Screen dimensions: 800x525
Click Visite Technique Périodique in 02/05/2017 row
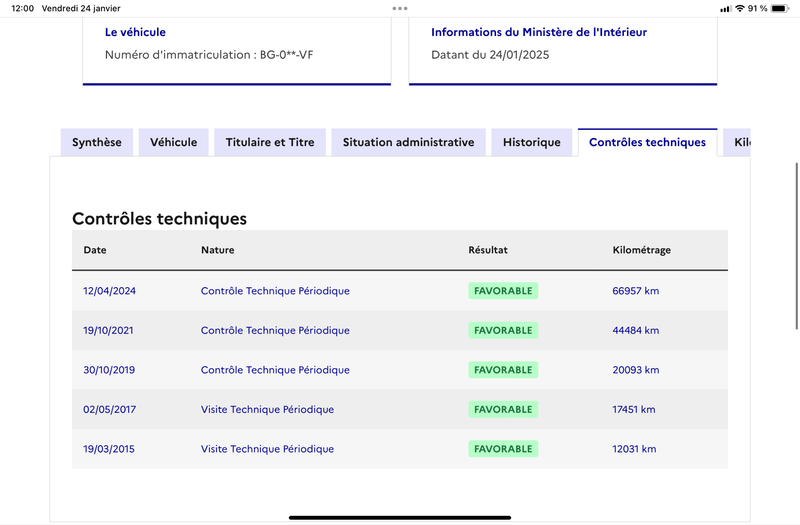(267, 409)
